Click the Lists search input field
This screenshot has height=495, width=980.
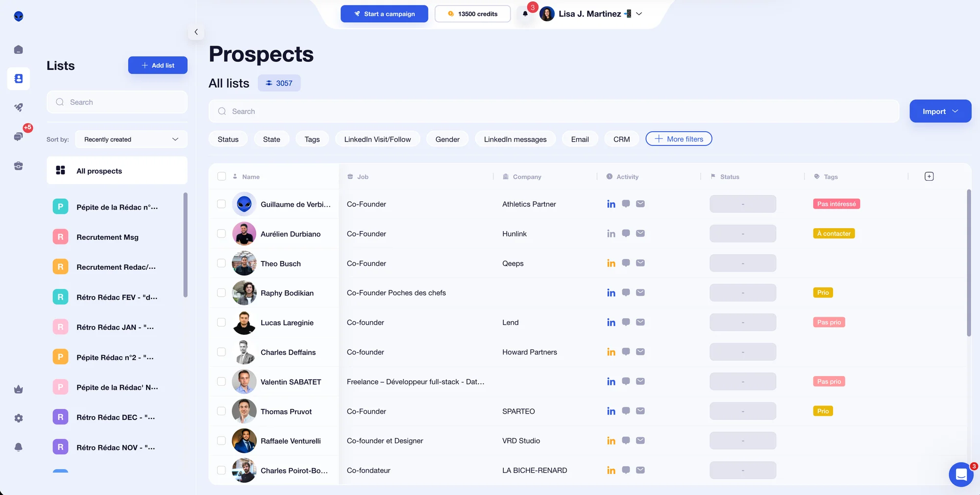pyautogui.click(x=117, y=102)
